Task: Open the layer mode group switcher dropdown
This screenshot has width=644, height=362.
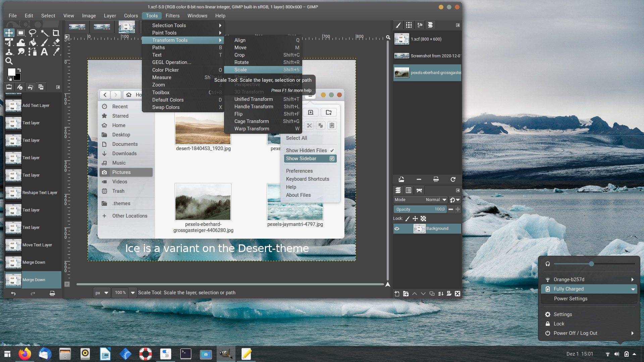Action: [455, 200]
